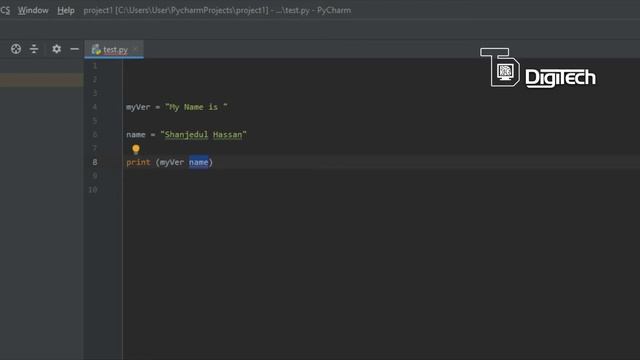
Task: Click the highlighted row in project panel
Action: click(41, 80)
